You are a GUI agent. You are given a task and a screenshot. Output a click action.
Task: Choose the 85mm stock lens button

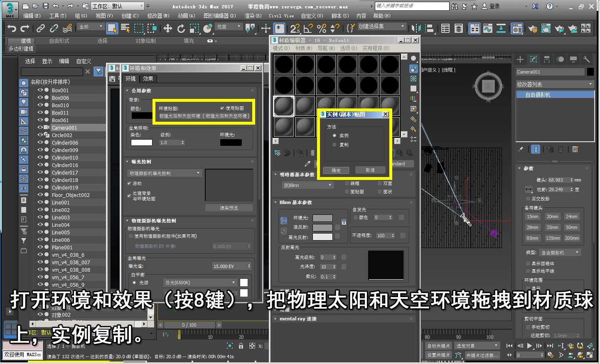[533, 238]
